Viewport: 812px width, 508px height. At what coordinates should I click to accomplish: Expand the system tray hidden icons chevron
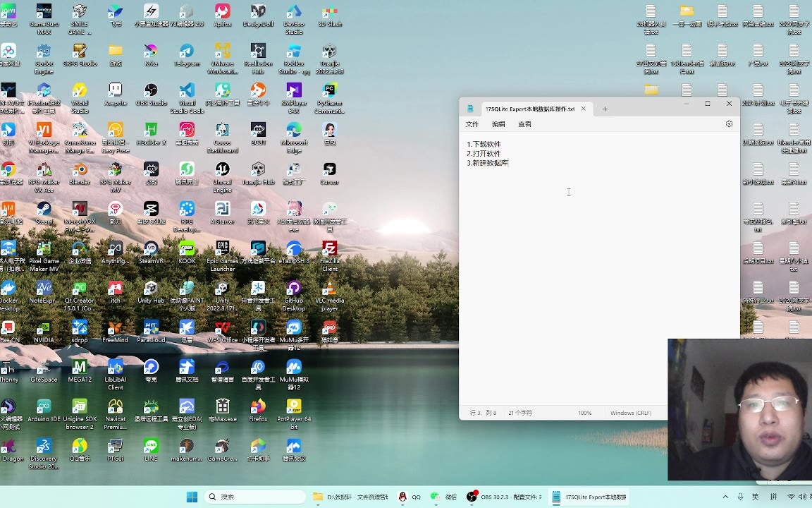725,497
